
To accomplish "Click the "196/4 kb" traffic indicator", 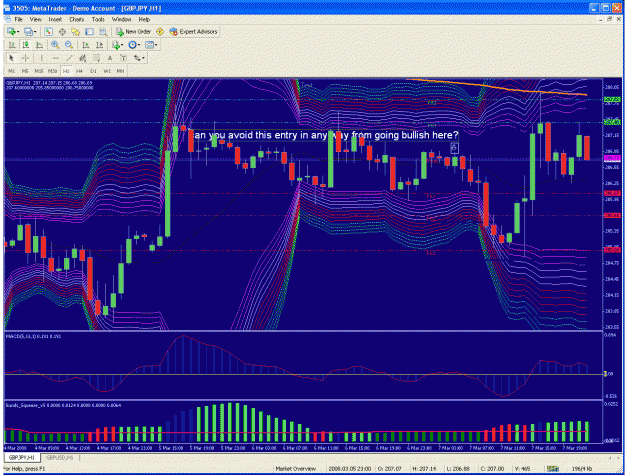I will click(581, 469).
